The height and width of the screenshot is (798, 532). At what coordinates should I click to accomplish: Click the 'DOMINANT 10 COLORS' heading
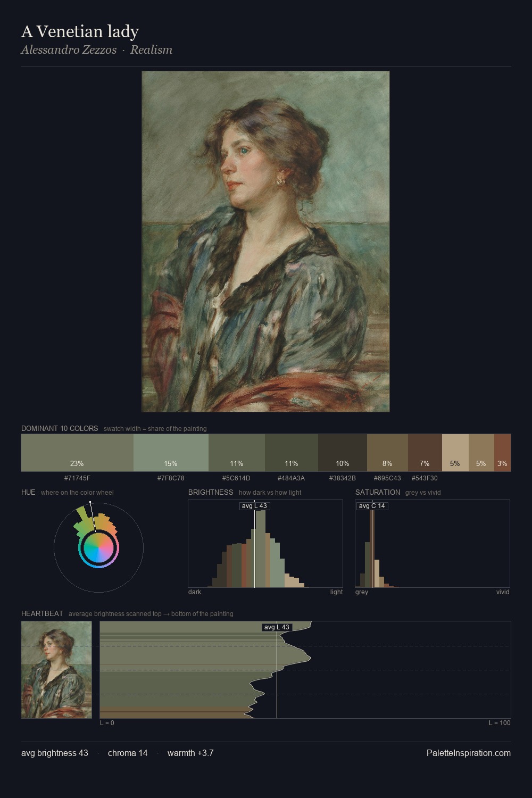click(x=60, y=428)
